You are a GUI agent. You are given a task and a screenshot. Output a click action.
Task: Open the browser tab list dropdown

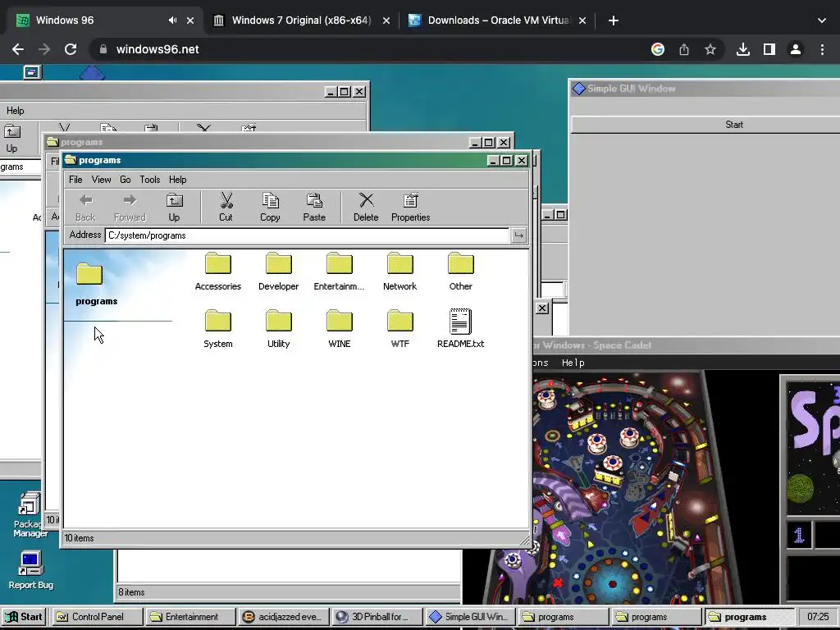[822, 21]
